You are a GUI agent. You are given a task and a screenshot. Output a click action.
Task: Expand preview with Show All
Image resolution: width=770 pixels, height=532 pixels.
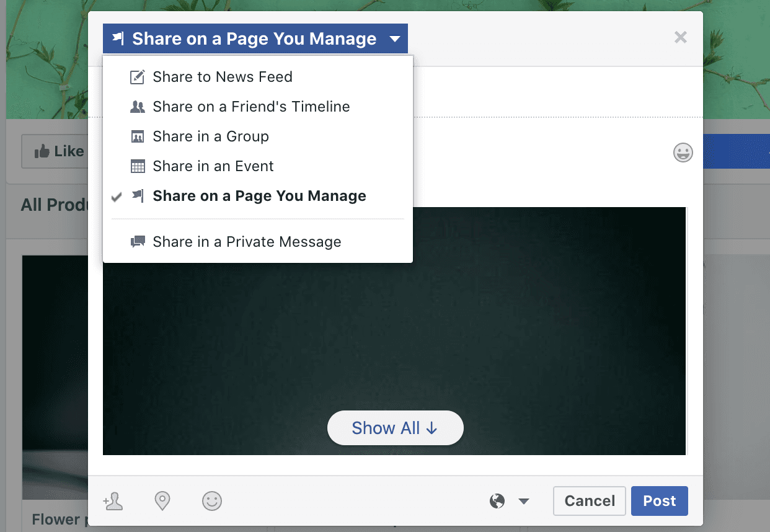pyautogui.click(x=395, y=428)
